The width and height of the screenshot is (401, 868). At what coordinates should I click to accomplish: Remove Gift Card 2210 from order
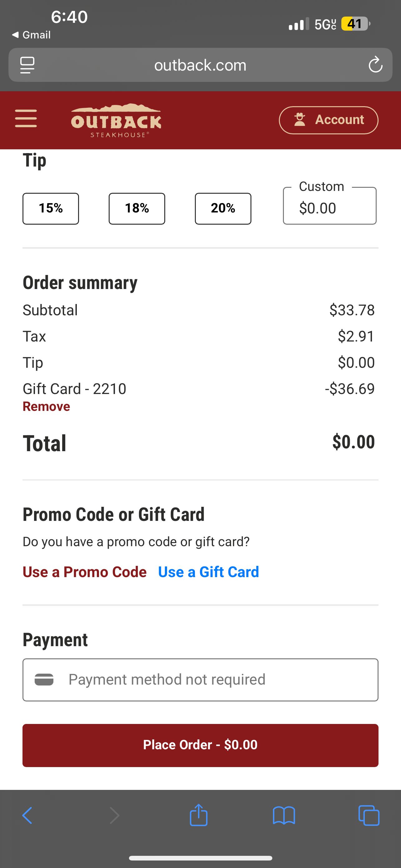[47, 407]
